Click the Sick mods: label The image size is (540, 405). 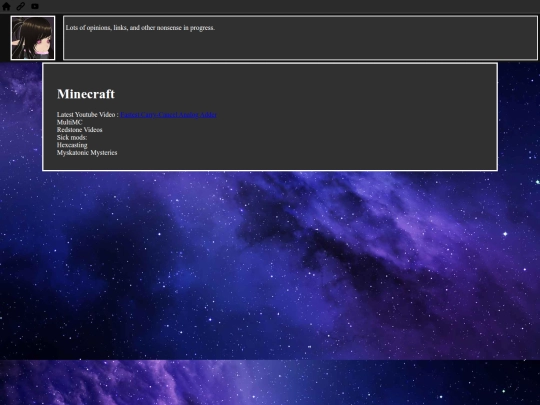click(x=72, y=137)
